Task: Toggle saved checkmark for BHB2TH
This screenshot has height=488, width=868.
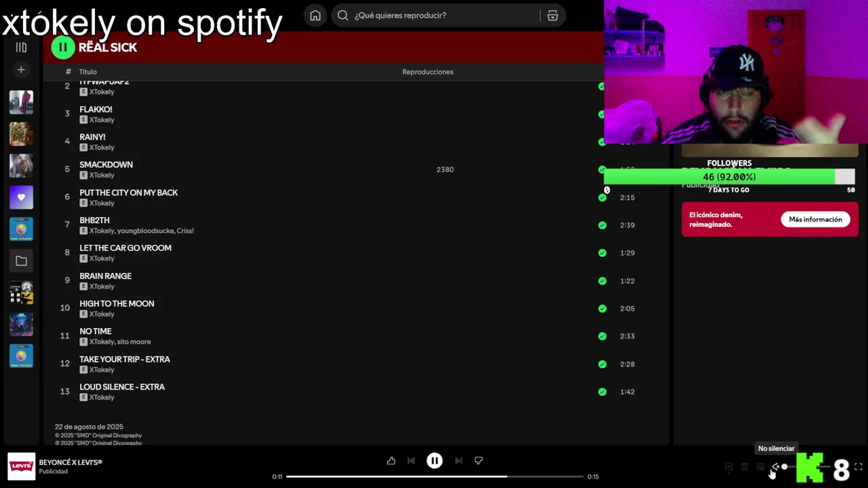Action: pos(602,225)
